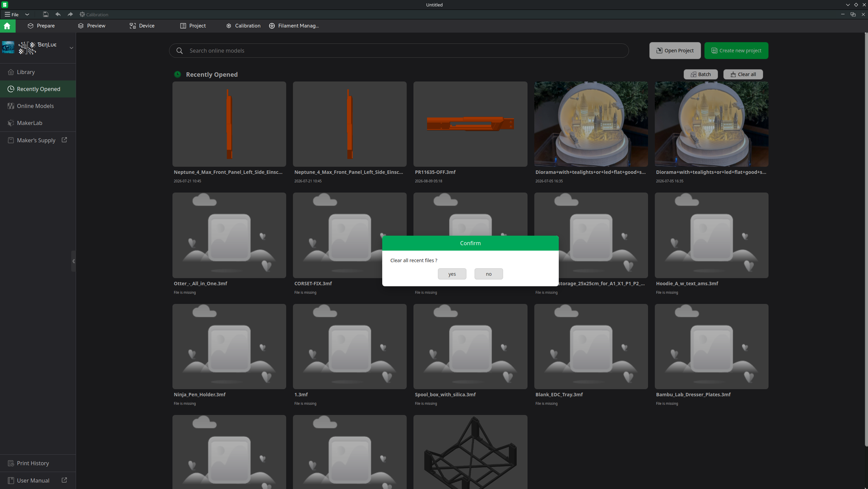Open the User Manual link

tap(38, 481)
